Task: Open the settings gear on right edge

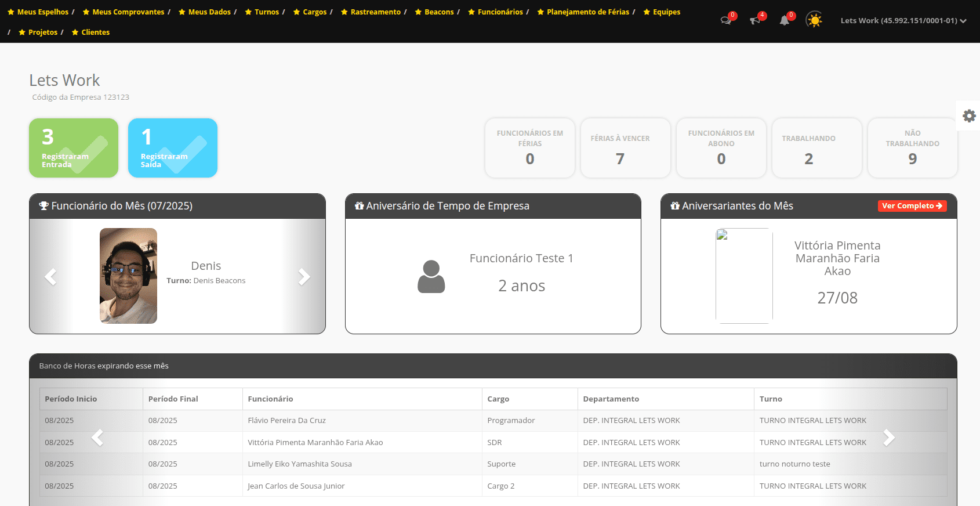Action: (x=969, y=115)
